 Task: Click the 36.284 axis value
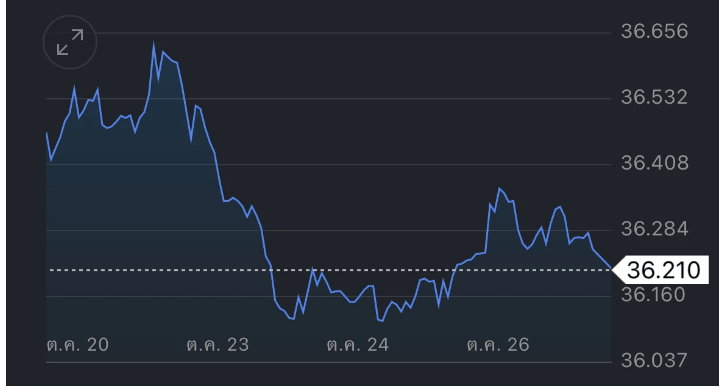[x=654, y=229]
